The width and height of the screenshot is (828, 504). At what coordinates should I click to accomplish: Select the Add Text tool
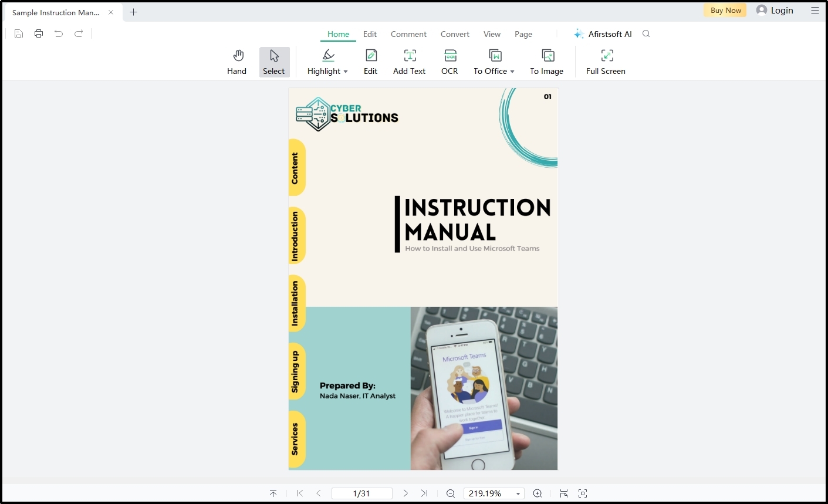click(x=410, y=62)
